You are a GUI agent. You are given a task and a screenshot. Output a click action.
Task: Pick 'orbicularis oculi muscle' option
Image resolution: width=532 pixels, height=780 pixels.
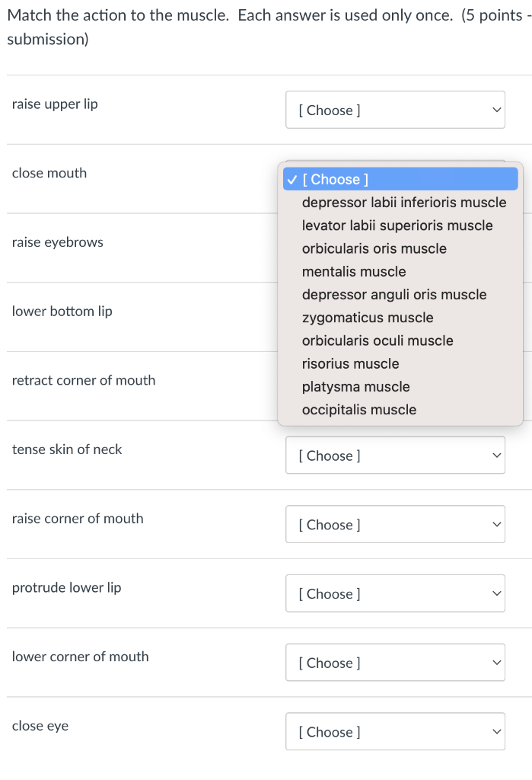pos(377,340)
